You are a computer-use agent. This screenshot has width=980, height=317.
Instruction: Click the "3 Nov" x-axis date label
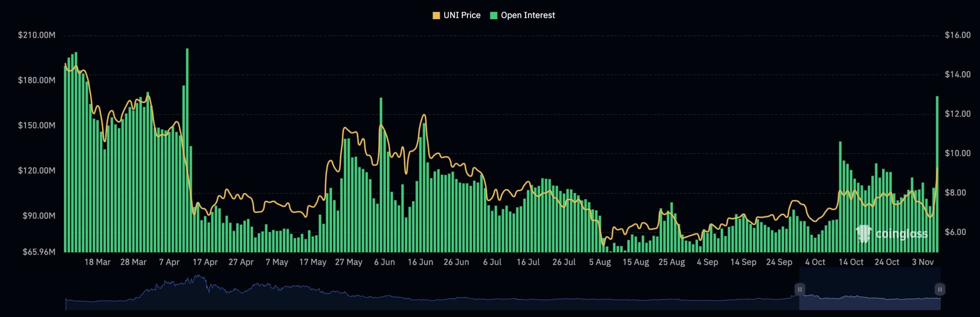pos(923,262)
